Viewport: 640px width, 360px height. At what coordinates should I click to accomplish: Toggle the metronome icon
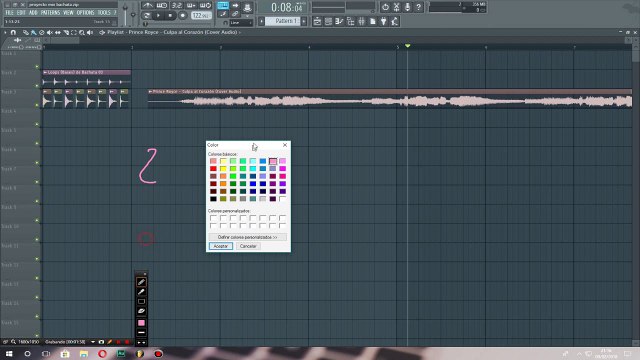(147, 5)
